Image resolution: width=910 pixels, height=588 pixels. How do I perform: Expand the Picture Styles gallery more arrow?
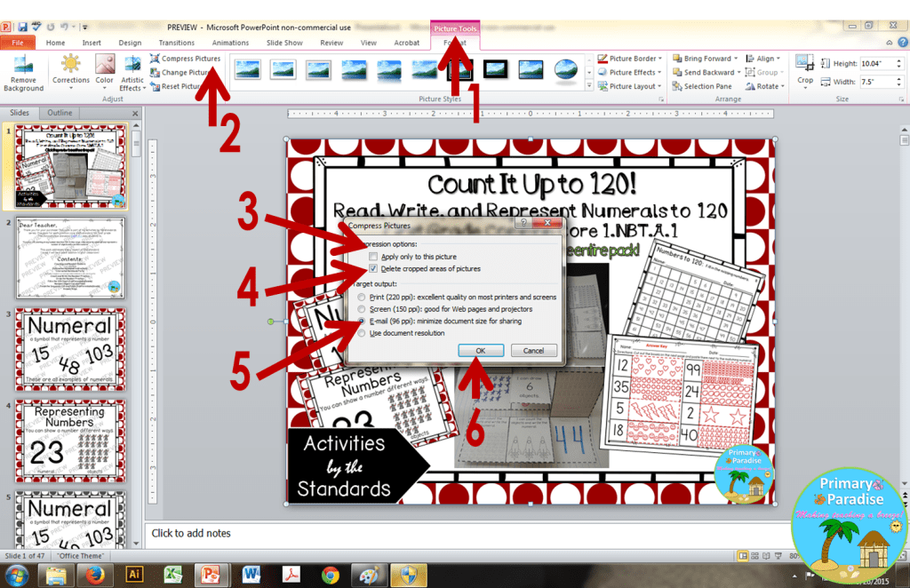click(x=589, y=86)
